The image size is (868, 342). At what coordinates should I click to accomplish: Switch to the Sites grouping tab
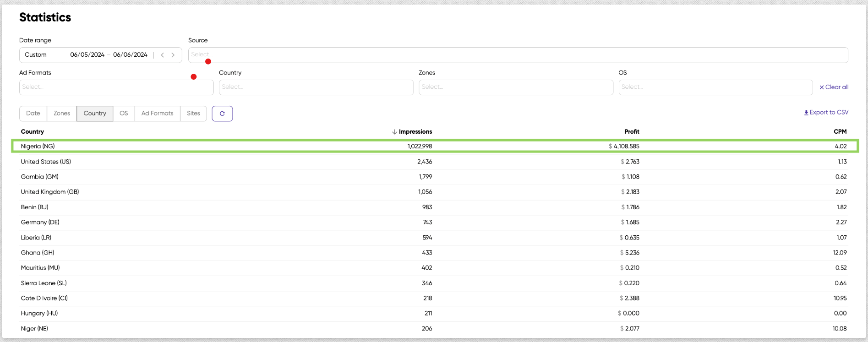click(193, 114)
